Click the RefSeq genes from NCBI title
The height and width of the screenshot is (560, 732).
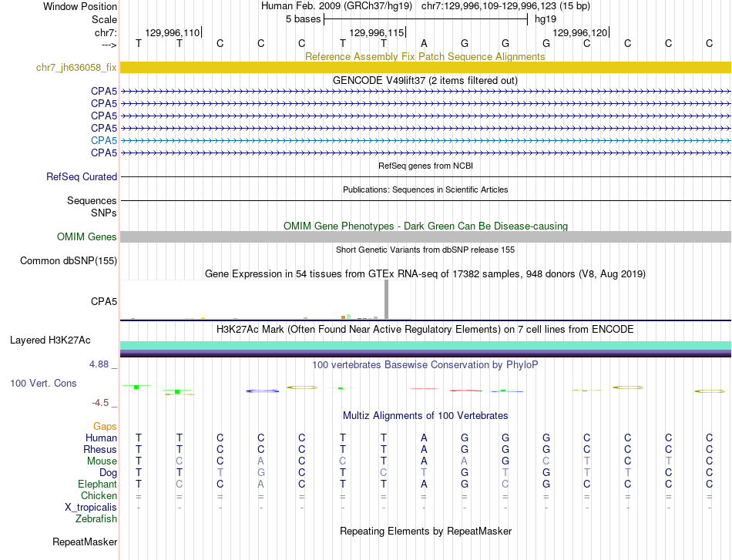[x=425, y=166]
